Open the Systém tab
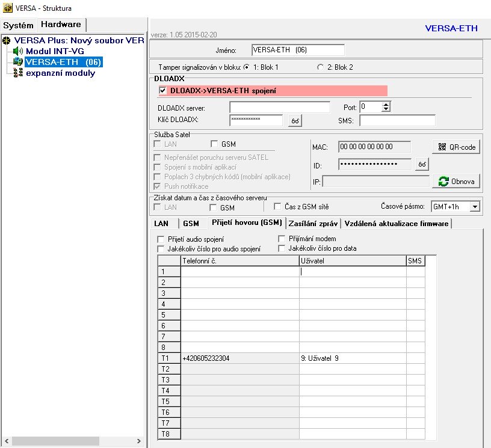 tap(18, 25)
